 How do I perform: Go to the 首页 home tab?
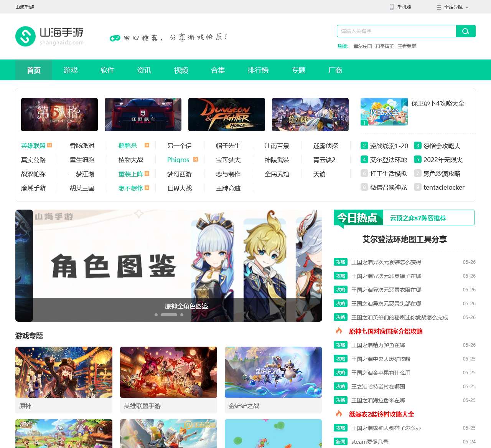34,70
